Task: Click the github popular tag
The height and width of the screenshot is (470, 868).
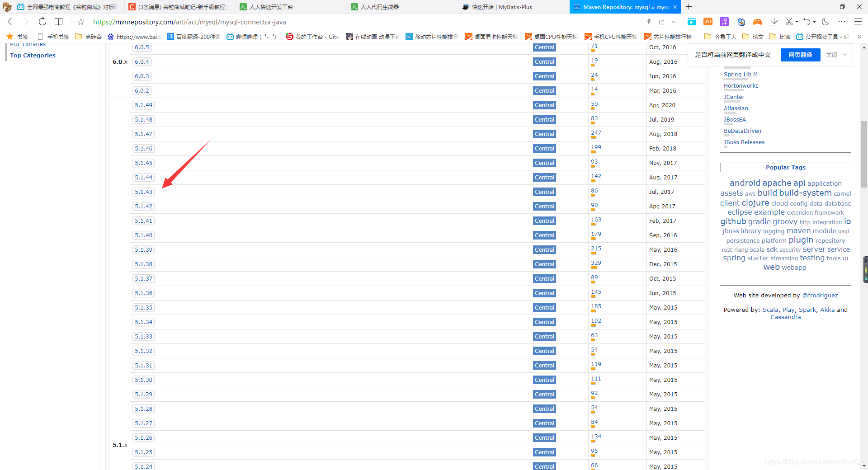Action: (x=733, y=221)
